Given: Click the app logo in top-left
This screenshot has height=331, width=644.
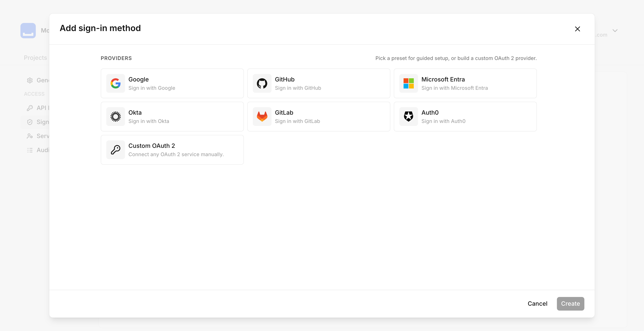Looking at the screenshot, I should [28, 30].
